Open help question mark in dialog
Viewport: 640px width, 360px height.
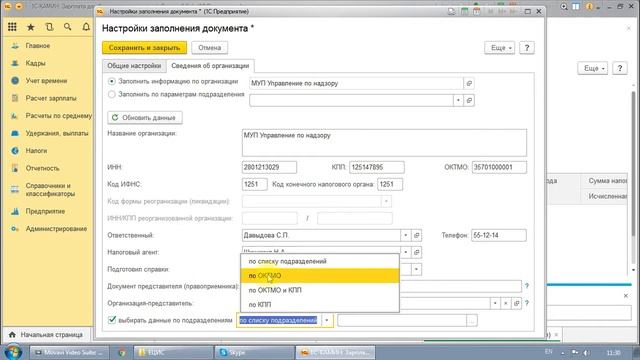click(527, 48)
